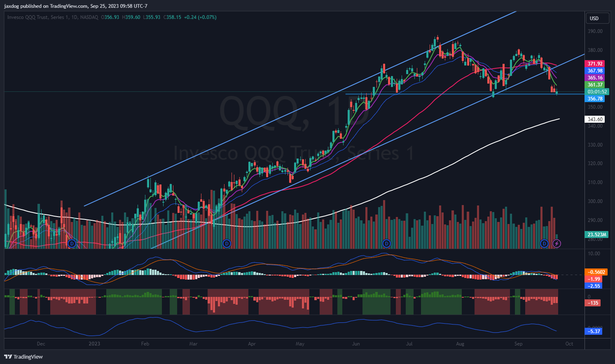615x364 pixels.
Task: Click the orange -0.5602 indicator value
Action: pos(596,272)
